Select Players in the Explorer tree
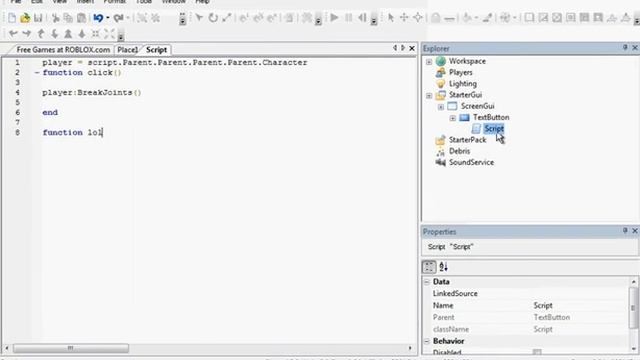Screen dimensions: 640x360 click(460, 72)
